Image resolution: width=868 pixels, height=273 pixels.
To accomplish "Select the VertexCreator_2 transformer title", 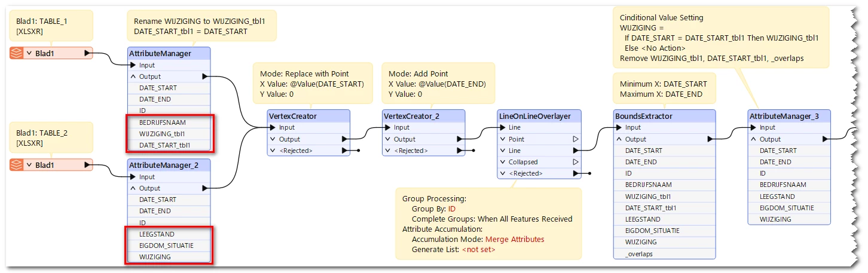I will pos(412,116).
